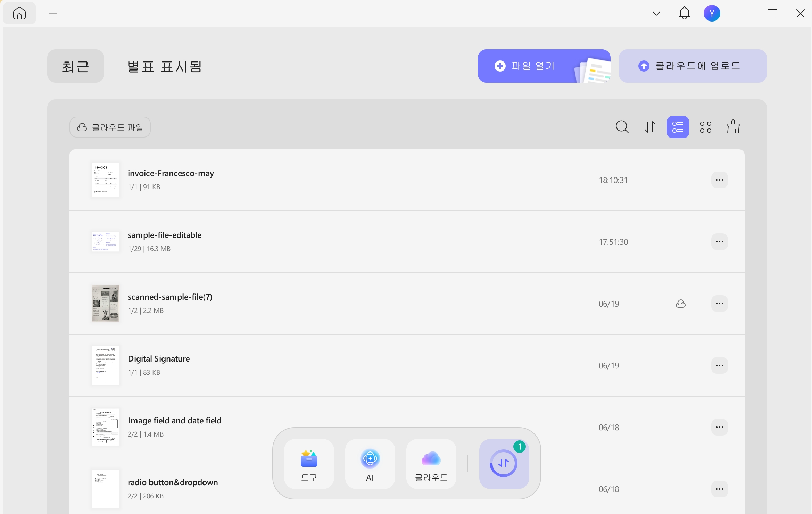
Task: Switch to the 별표 표시됨 tab
Action: [164, 66]
